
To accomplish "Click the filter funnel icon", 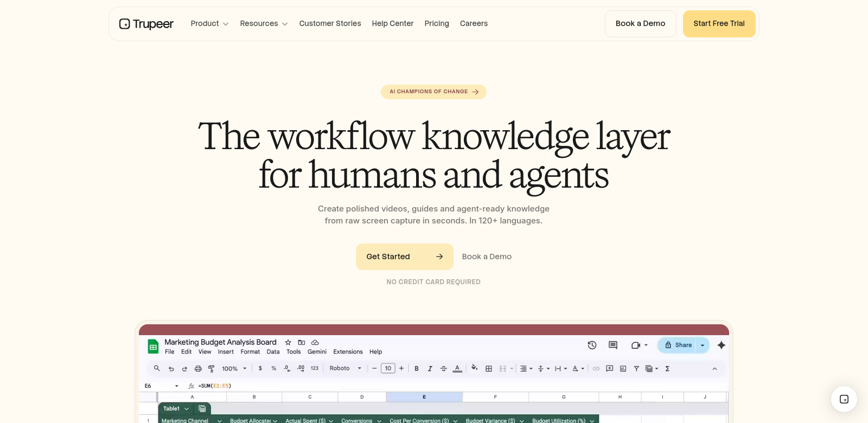I will pyautogui.click(x=636, y=369).
